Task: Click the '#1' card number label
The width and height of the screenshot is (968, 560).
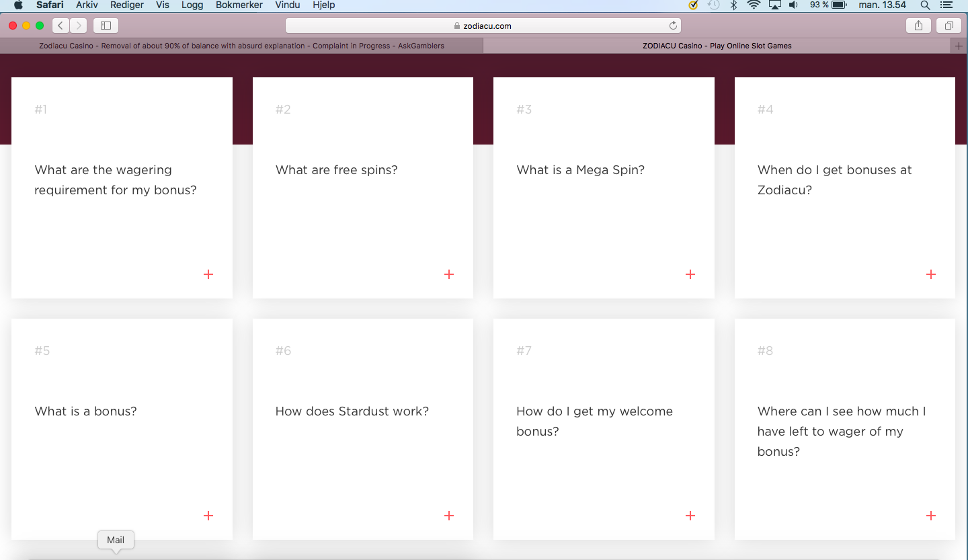Action: click(41, 110)
